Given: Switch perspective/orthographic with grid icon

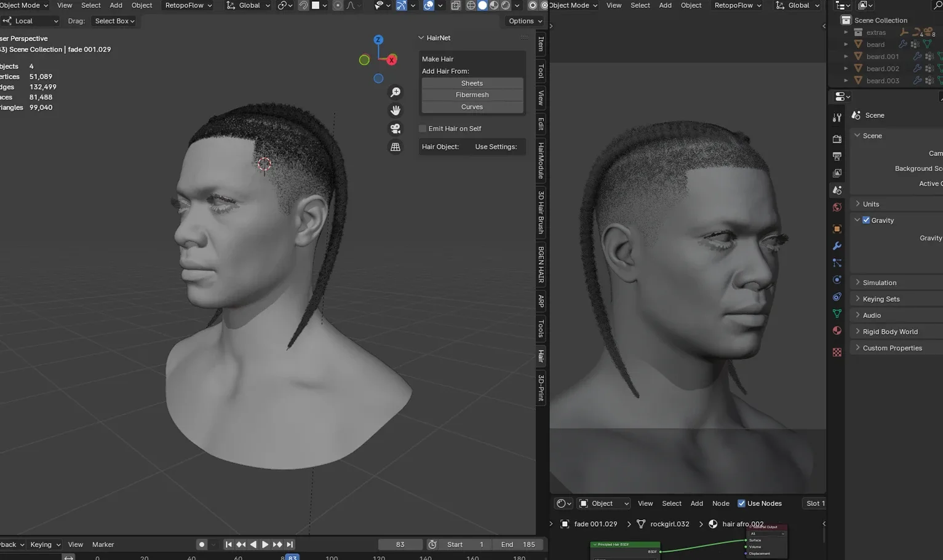Looking at the screenshot, I should pyautogui.click(x=396, y=147).
